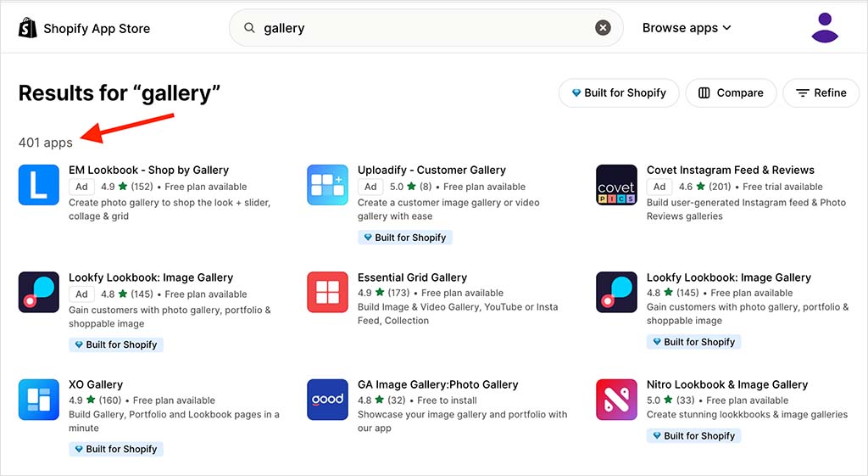Open the Refine filters panel
The height and width of the screenshot is (476, 868).
pos(821,92)
